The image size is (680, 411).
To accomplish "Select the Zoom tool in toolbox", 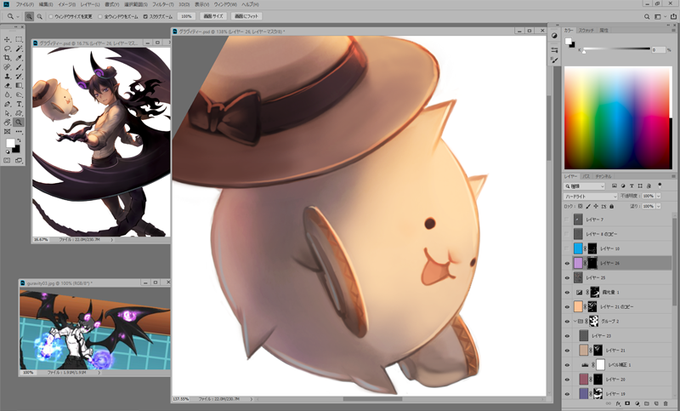I will [19, 122].
